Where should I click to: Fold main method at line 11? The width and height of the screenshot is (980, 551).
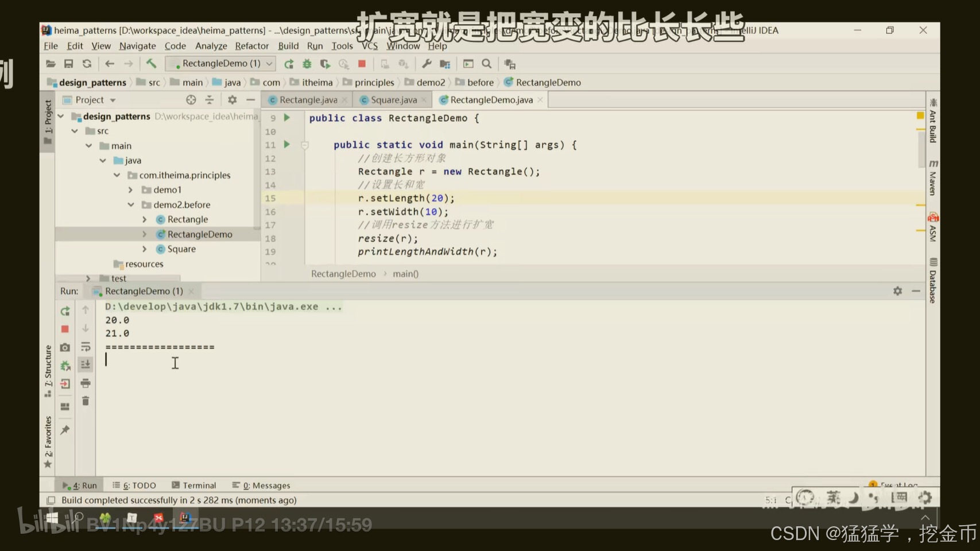click(305, 145)
